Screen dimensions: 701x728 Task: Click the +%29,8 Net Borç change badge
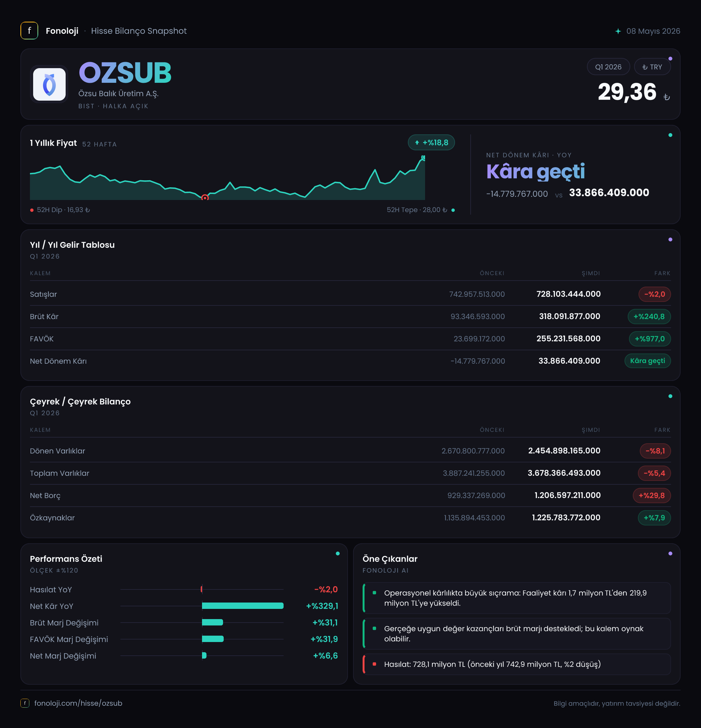pos(652,496)
